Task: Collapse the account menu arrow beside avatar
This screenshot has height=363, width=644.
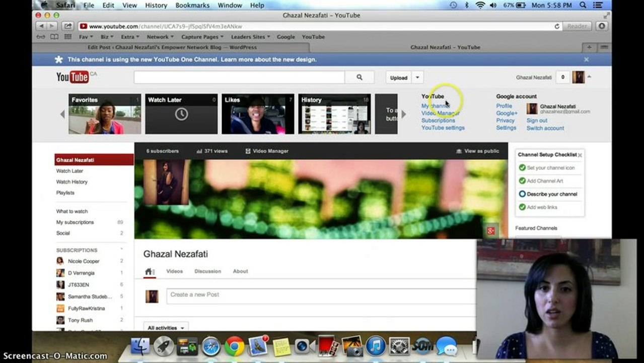Action: [x=589, y=77]
